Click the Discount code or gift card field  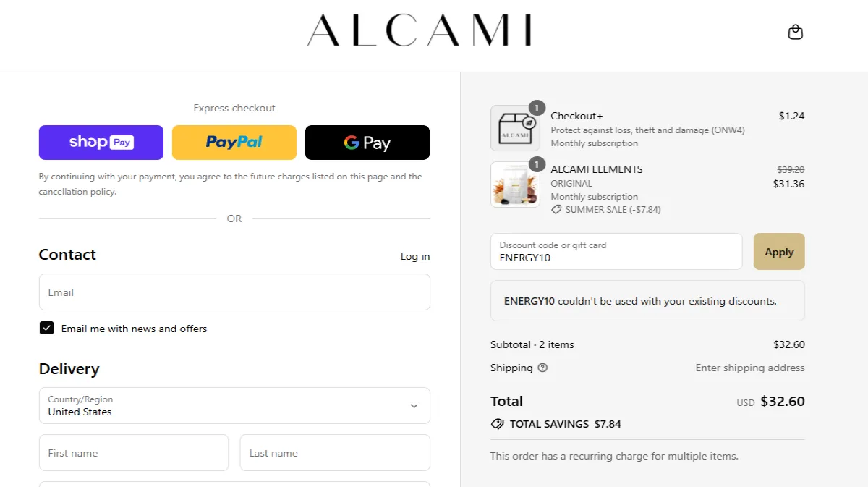616,252
